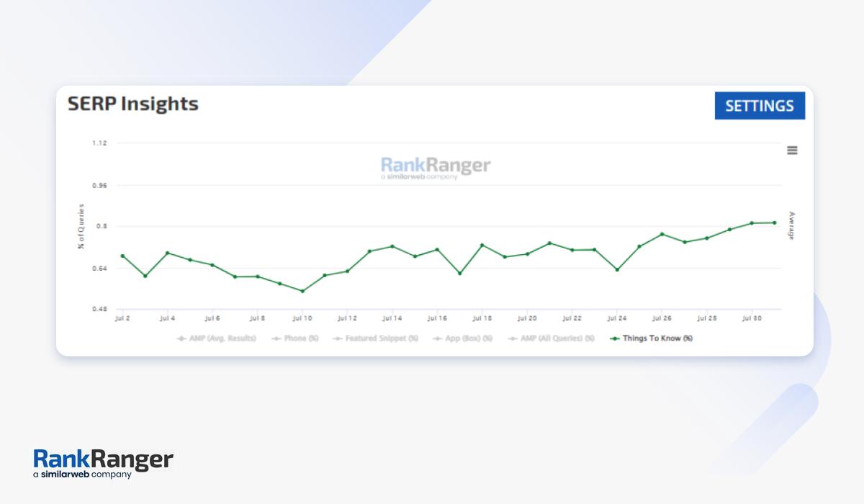Click the RankRanger logo at bottom left
Viewport: 864px width, 504px height.
103,464
